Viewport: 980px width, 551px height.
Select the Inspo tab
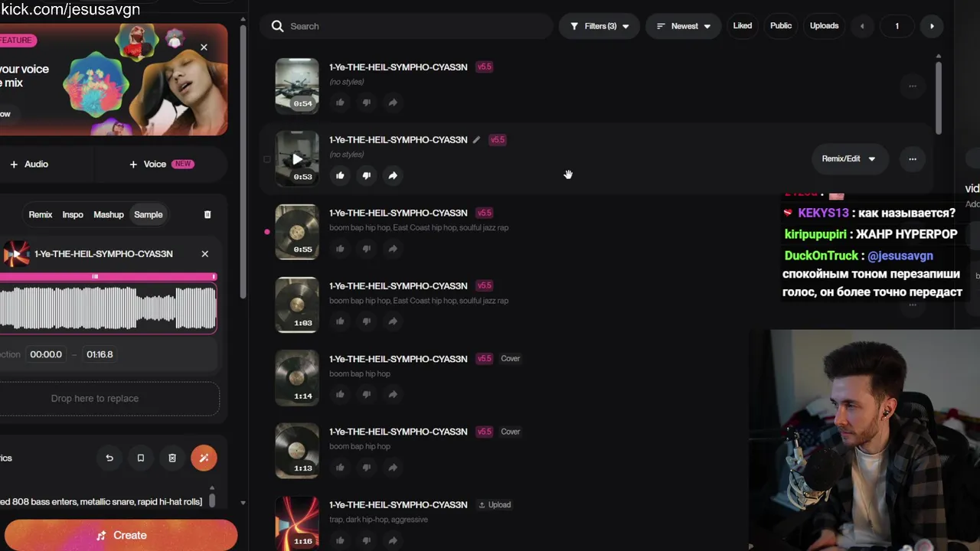[x=73, y=214]
